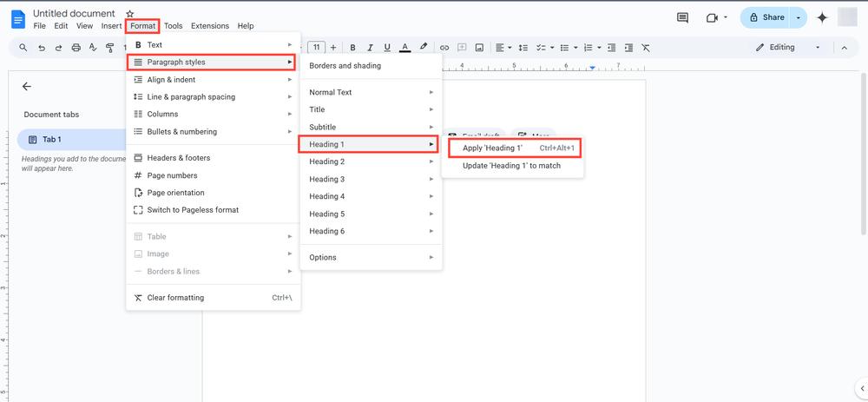This screenshot has height=402, width=868.
Task: Activate the paint format tool
Action: tap(110, 48)
